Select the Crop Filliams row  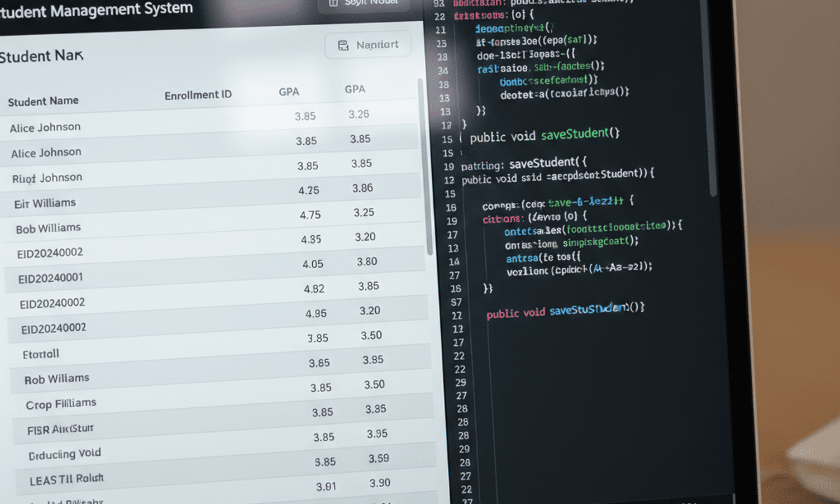[x=61, y=404]
